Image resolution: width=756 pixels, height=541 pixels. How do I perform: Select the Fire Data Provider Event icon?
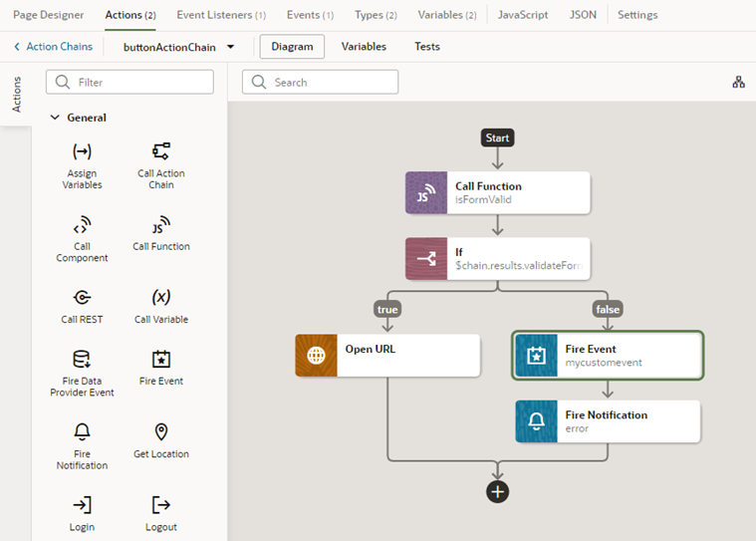82,360
